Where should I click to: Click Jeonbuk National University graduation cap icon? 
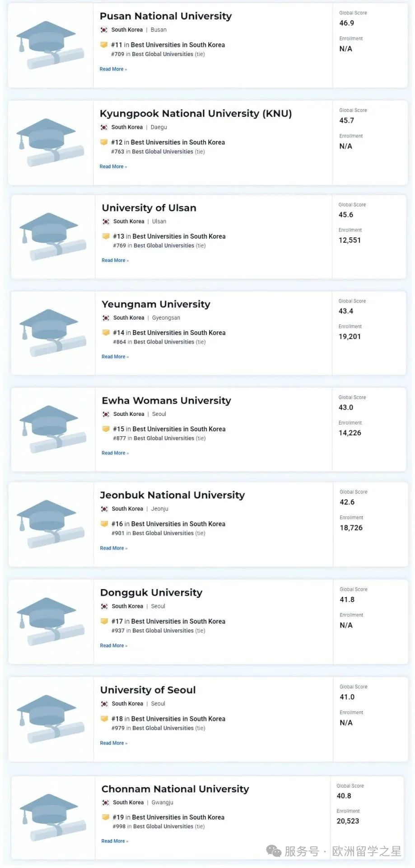[51, 524]
